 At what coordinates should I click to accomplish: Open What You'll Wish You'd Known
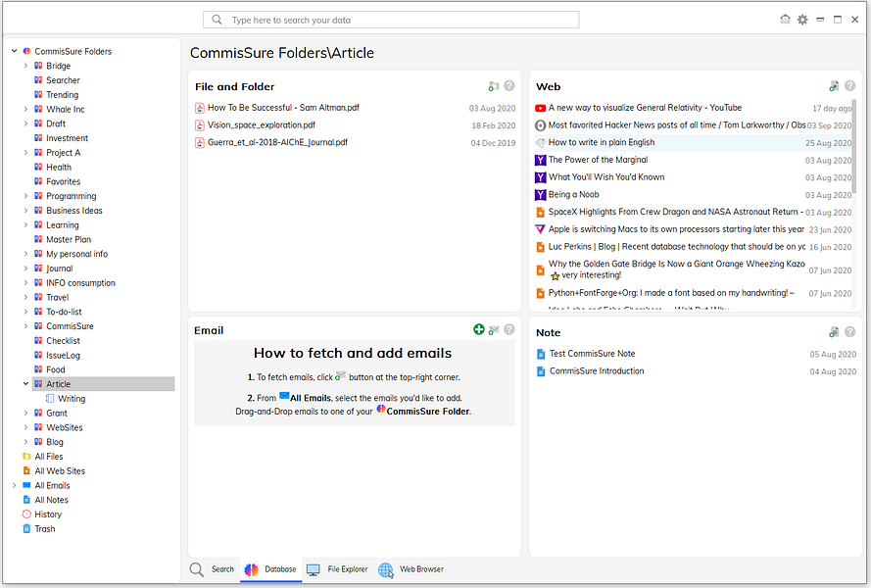click(606, 176)
